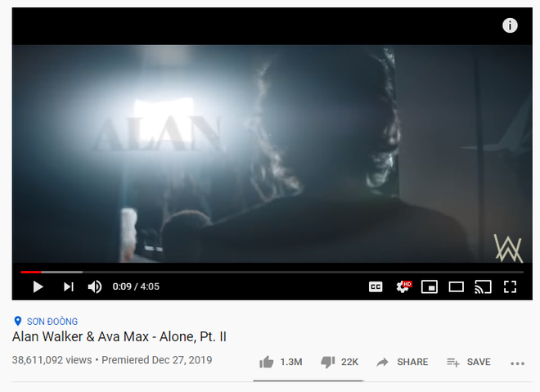The width and height of the screenshot is (540, 392).
Task: Like the video thumbs up
Action: [x=266, y=362]
